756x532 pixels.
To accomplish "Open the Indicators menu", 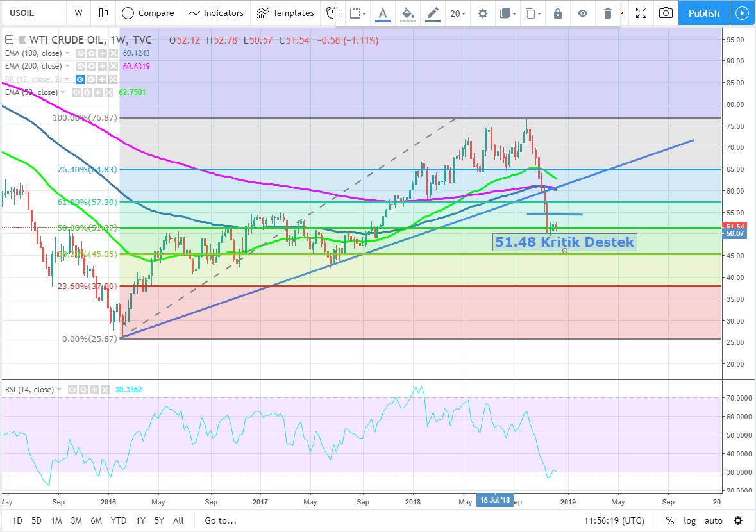I will [215, 13].
